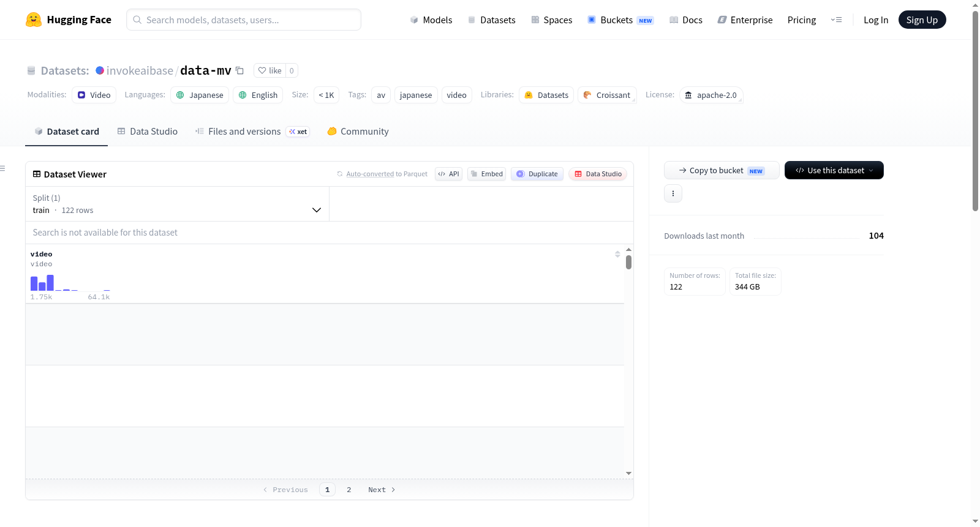Open Enterprise page link
Screen dimensions: 980x527
point(745,20)
